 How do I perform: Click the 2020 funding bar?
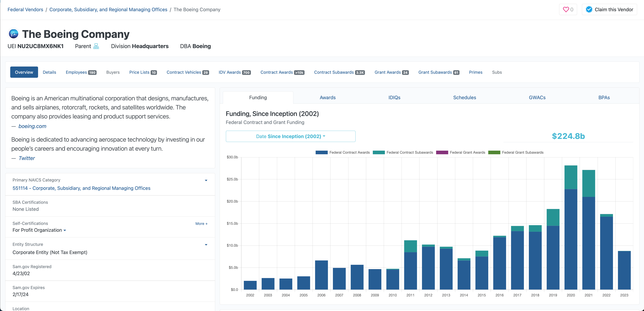[x=571, y=227]
